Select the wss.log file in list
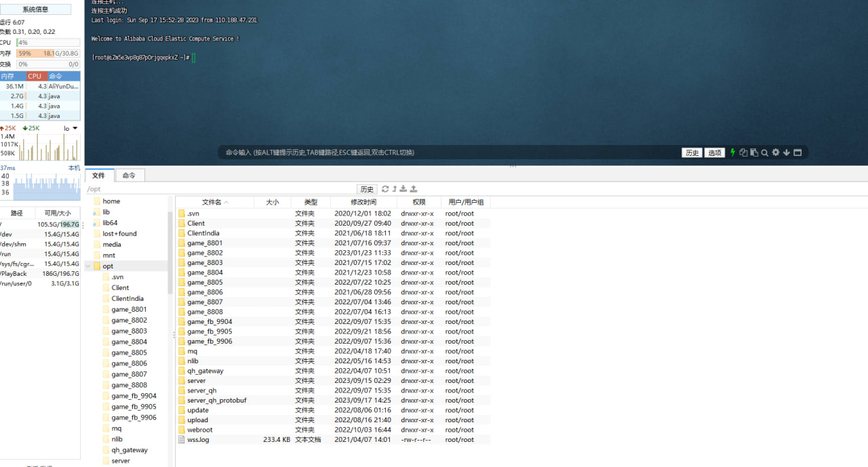 point(198,439)
